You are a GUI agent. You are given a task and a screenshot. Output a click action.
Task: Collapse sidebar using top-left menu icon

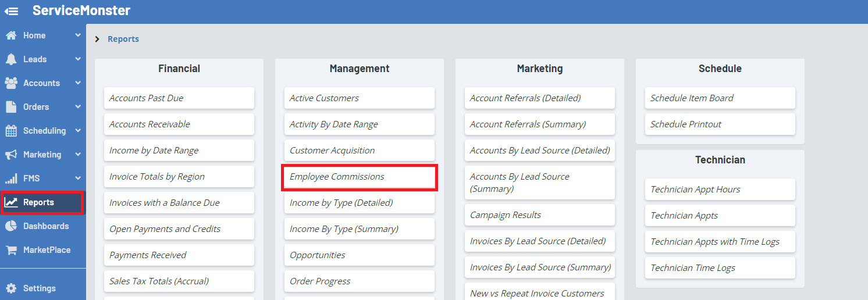pos(12,11)
